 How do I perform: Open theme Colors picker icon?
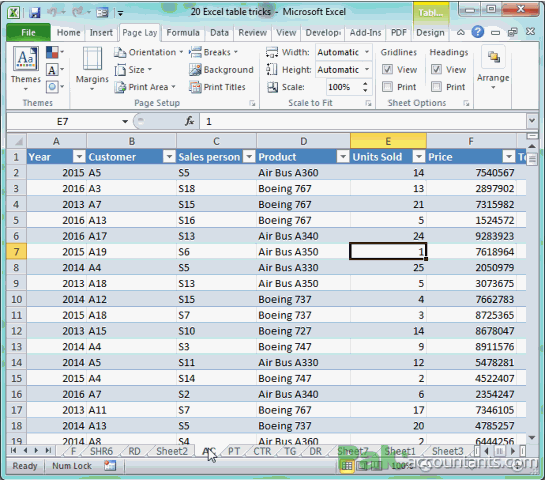click(55, 52)
